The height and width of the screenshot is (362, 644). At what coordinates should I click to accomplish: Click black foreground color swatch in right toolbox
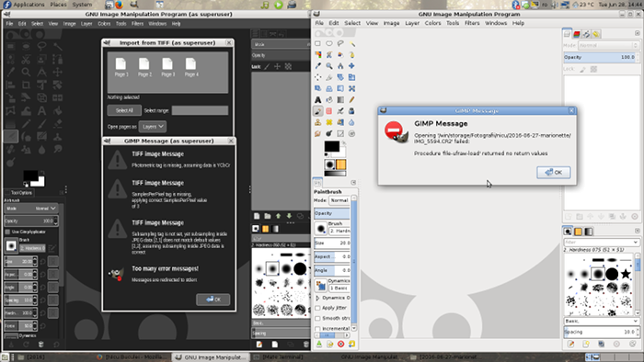tap(332, 146)
